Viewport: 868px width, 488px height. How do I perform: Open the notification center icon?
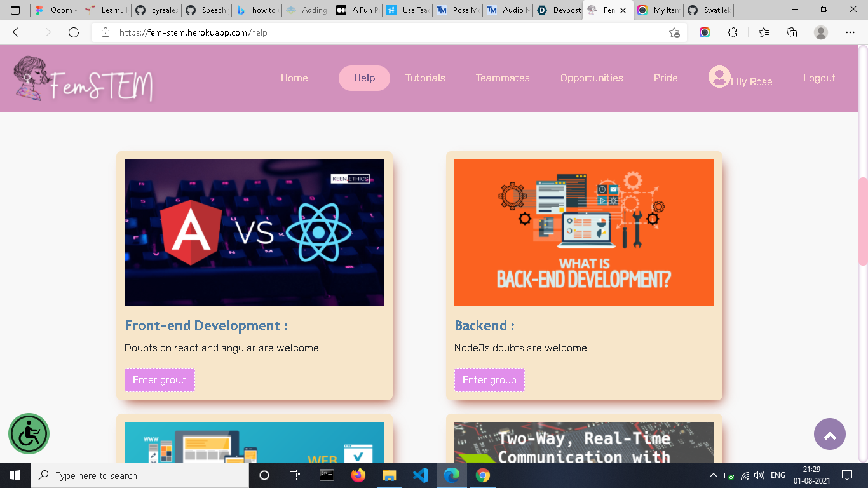point(846,475)
